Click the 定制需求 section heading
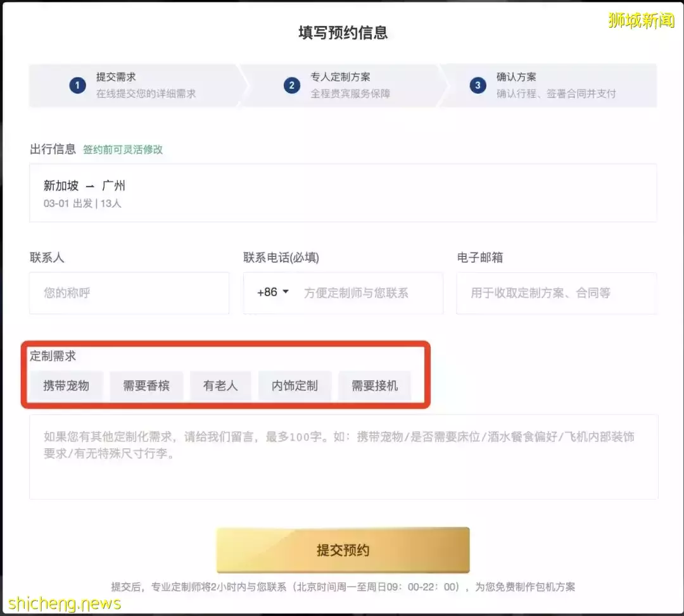The height and width of the screenshot is (616, 684). click(53, 356)
